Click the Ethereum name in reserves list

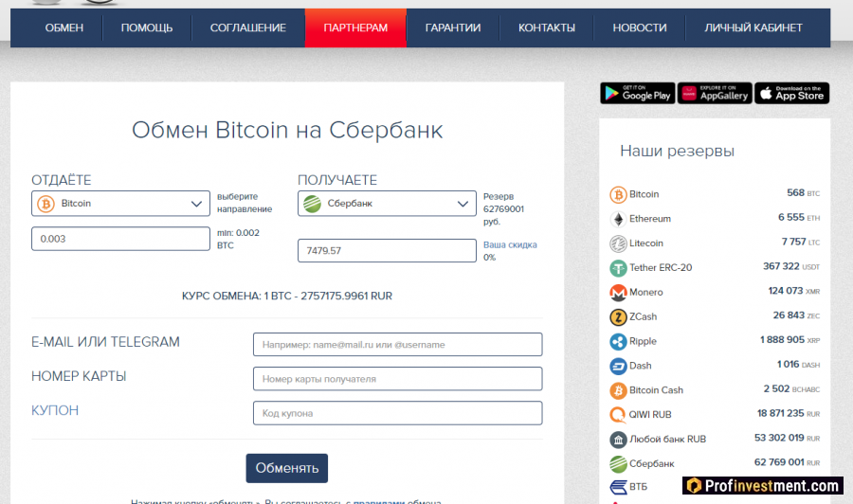pyautogui.click(x=650, y=219)
